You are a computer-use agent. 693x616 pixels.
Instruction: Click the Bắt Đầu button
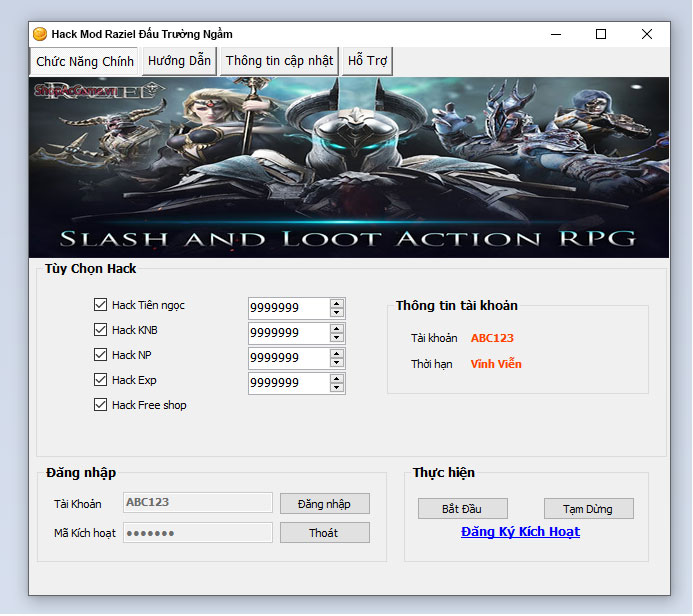click(x=462, y=509)
